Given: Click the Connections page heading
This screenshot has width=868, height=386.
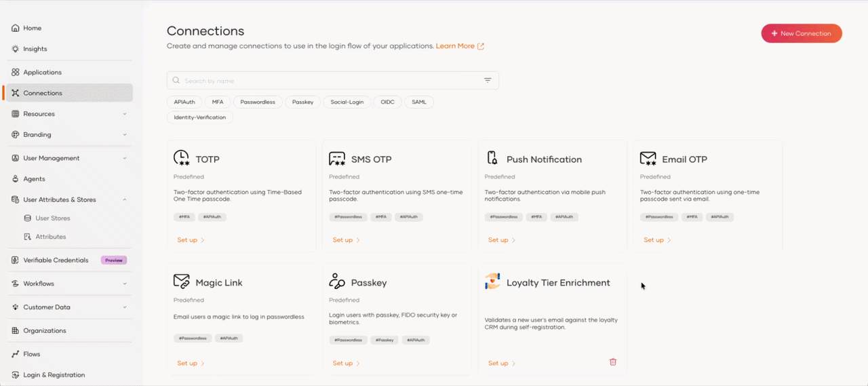Looking at the screenshot, I should click(205, 31).
